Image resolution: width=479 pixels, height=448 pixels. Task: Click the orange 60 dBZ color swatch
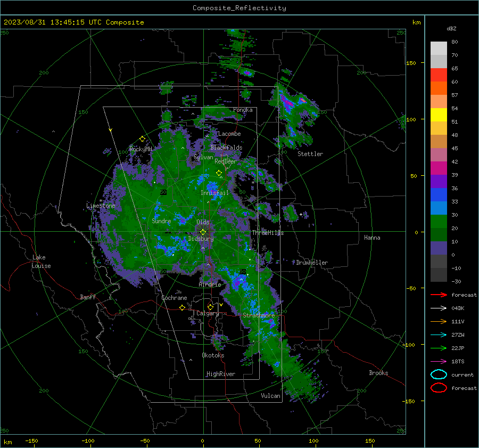[439, 88]
